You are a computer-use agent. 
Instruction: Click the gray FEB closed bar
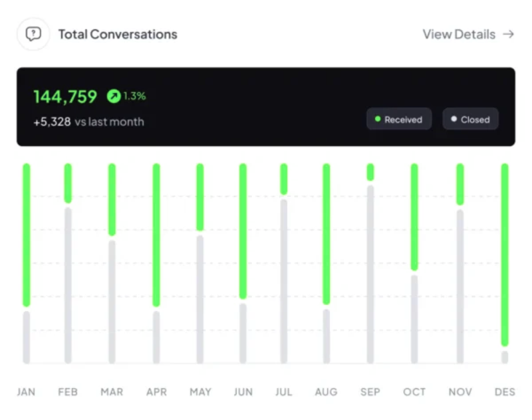(68, 285)
